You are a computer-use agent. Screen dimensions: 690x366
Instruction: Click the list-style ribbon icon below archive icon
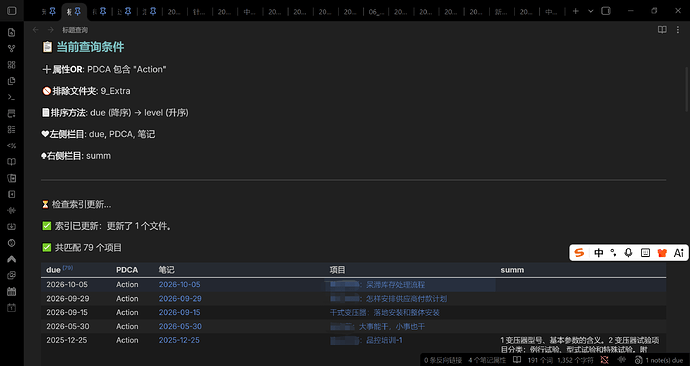pyautogui.click(x=12, y=129)
